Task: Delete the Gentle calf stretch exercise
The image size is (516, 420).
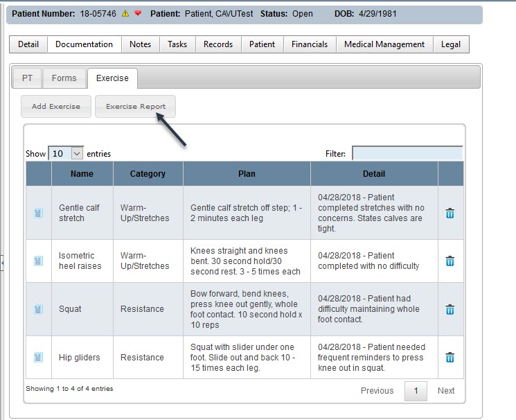Action: tap(450, 213)
